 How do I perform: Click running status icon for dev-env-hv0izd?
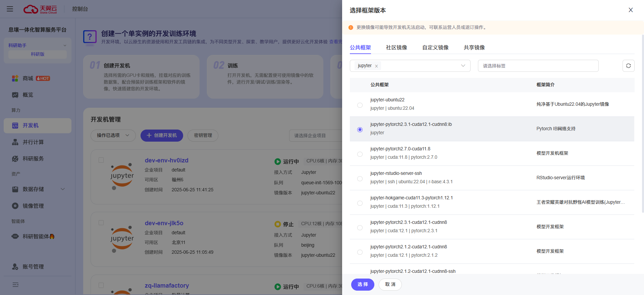point(277,161)
